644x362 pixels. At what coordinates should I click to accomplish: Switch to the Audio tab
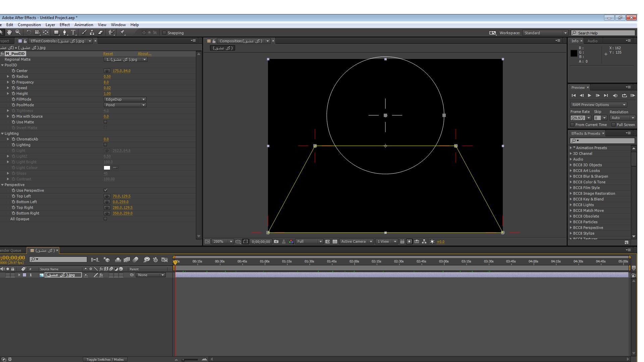click(592, 41)
